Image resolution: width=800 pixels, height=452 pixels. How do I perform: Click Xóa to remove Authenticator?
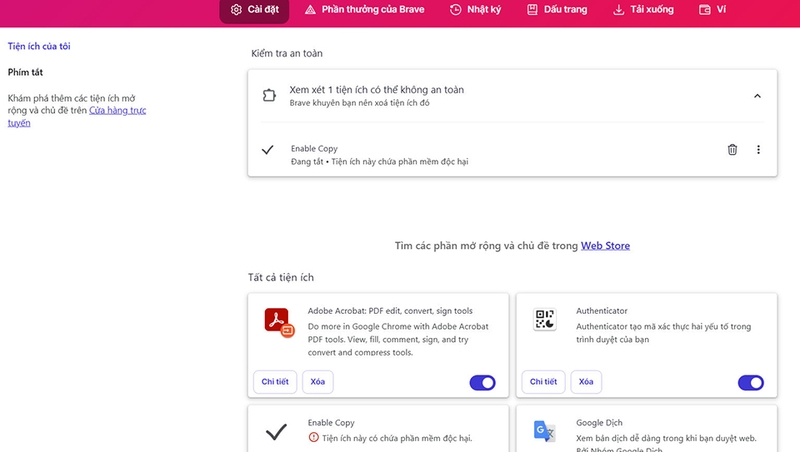click(586, 382)
